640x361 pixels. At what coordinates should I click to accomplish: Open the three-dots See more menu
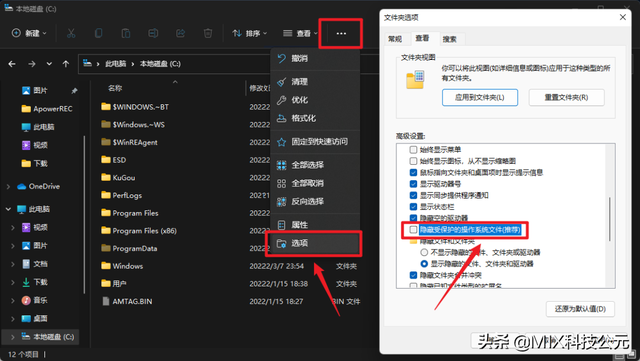pyautogui.click(x=341, y=33)
